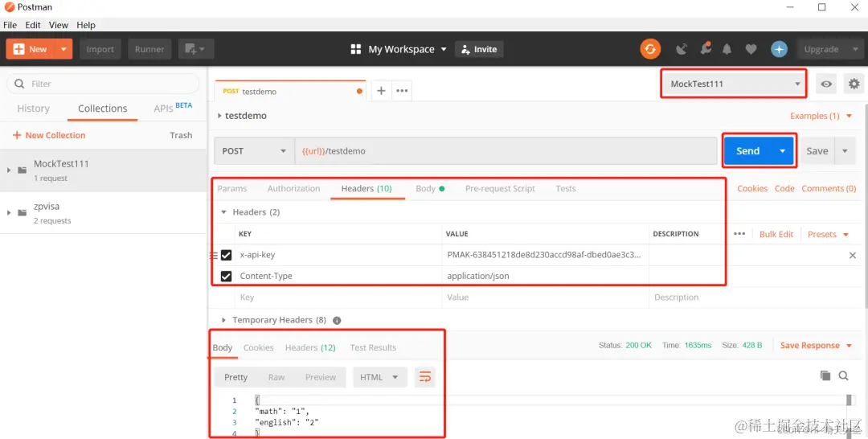This screenshot has width=868, height=439.
Task: Open the new window icon button
Action: [x=196, y=49]
